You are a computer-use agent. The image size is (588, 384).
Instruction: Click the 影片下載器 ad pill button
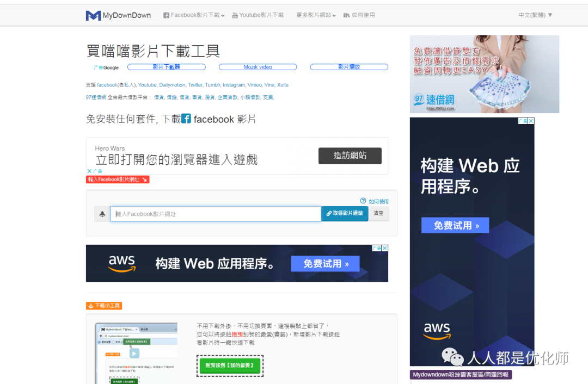pos(167,67)
